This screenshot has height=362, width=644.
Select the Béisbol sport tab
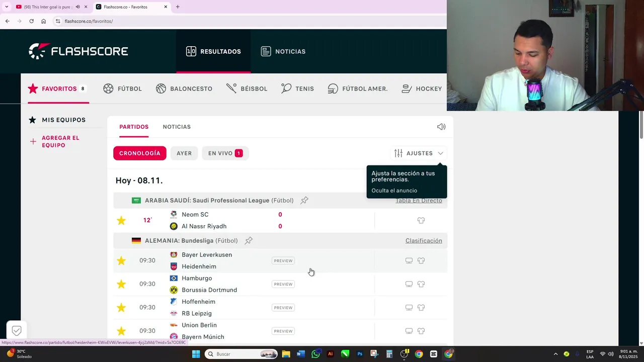(247, 88)
